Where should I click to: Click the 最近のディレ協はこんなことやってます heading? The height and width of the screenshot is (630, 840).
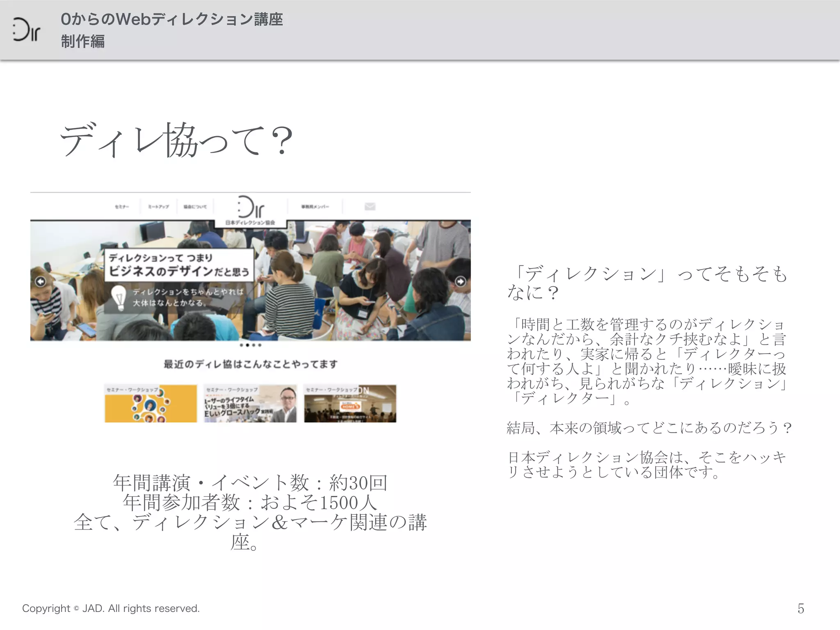[251, 364]
